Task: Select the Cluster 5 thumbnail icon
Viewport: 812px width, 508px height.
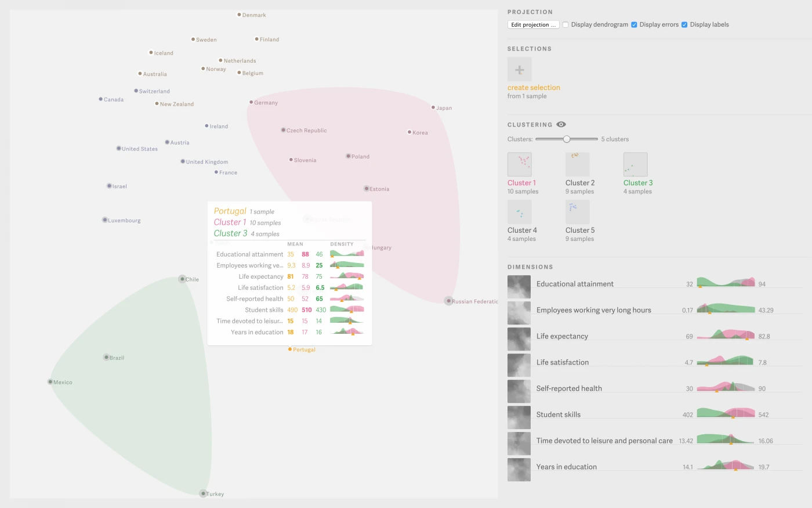Action: click(577, 212)
